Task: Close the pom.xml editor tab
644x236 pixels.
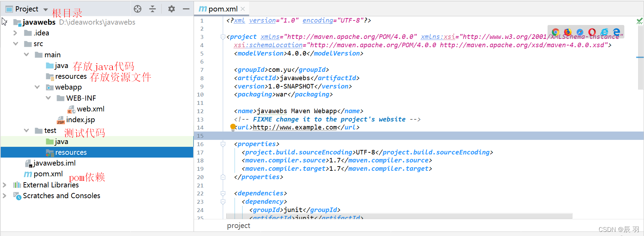Action: coord(243,9)
